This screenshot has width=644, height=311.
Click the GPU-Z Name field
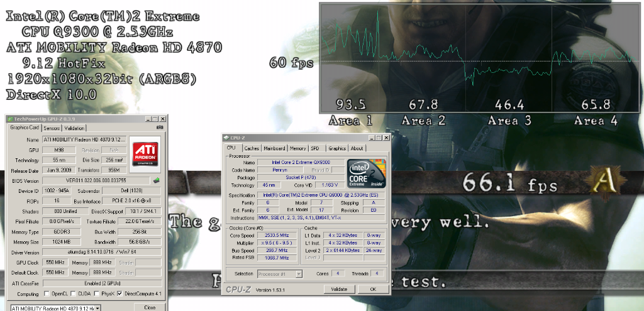click(x=85, y=140)
